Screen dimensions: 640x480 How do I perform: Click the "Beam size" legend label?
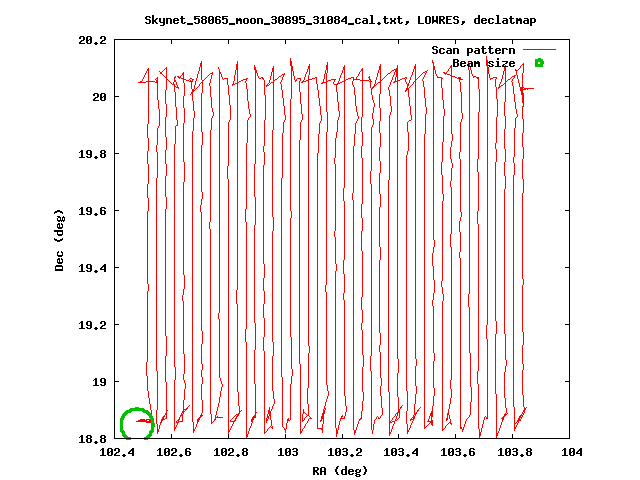[x=484, y=63]
